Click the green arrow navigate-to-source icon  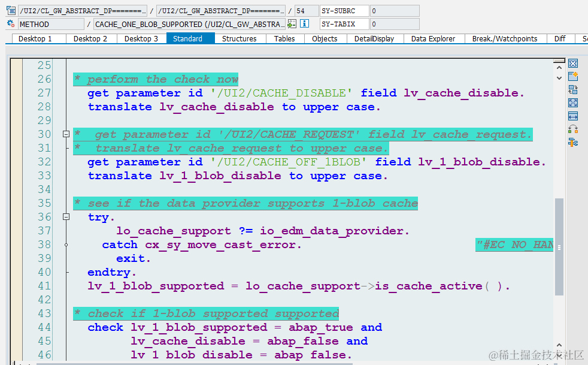tap(292, 24)
